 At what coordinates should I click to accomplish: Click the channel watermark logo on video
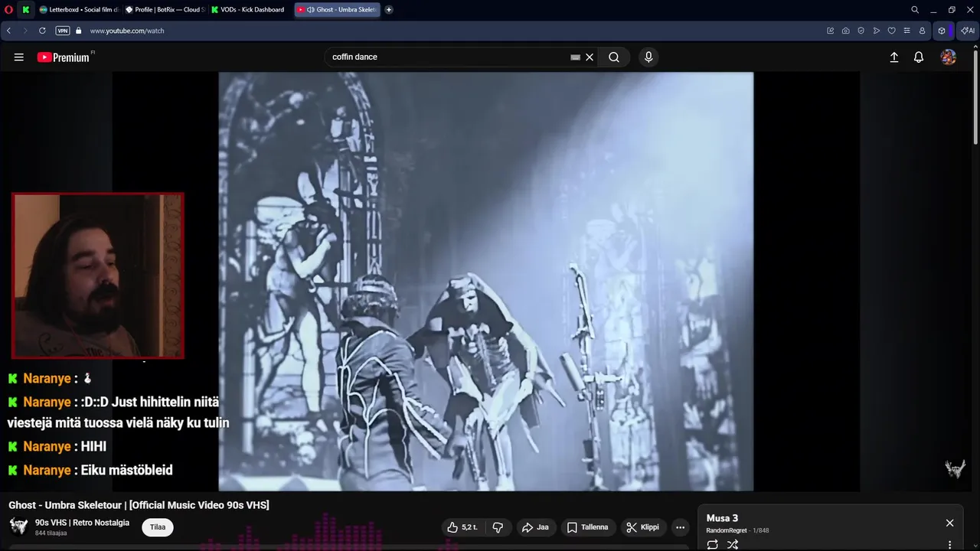pyautogui.click(x=955, y=469)
